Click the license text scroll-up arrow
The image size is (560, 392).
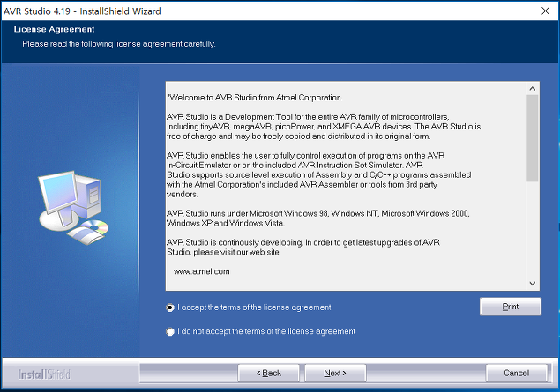(533, 88)
